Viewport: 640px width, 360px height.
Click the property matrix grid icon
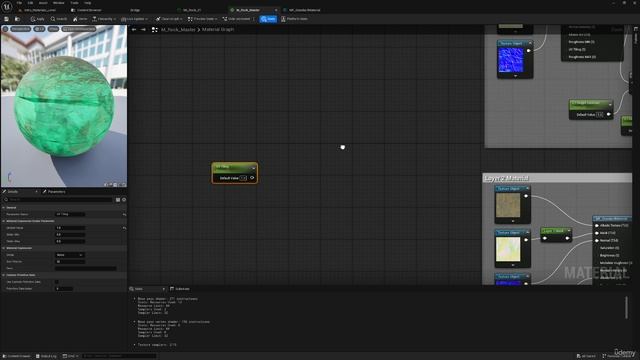click(118, 200)
